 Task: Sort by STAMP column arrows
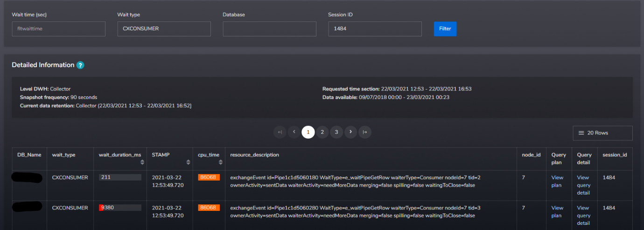click(188, 162)
